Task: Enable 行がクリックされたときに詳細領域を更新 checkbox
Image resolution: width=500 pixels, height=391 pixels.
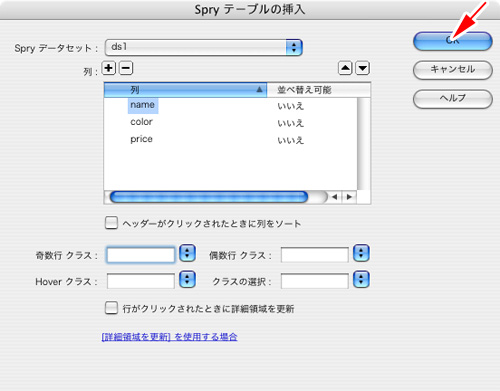Action: (x=111, y=308)
